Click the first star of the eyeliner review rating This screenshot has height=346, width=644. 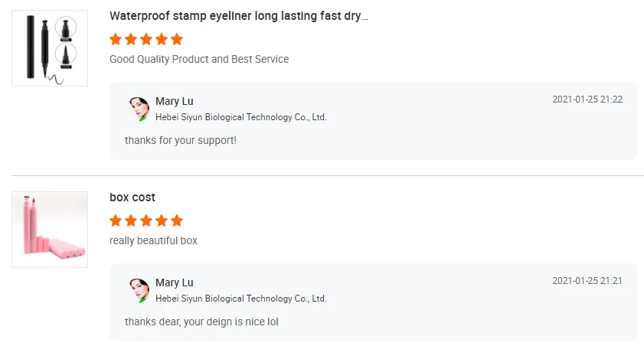tap(116, 39)
